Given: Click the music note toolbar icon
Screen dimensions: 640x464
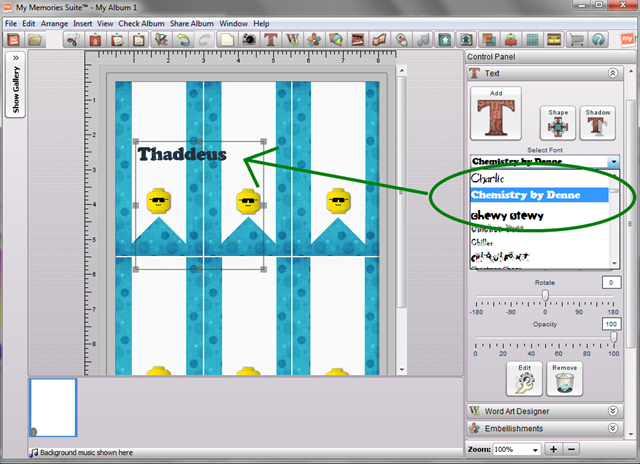Looking at the screenshot, I should tap(423, 40).
